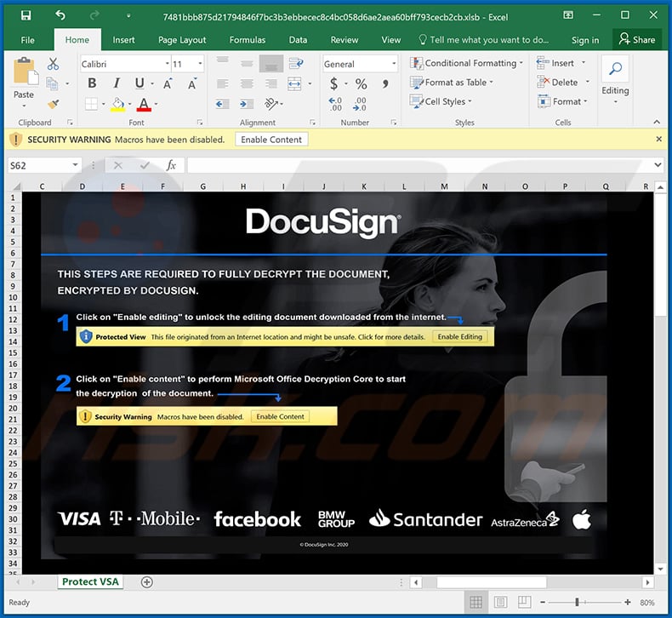Apply red Font Color A
This screenshot has width=672, height=618.
[x=144, y=104]
